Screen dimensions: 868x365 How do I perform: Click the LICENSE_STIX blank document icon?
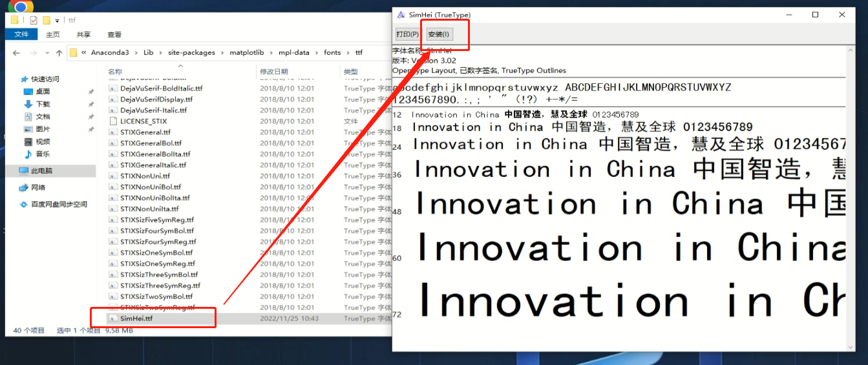click(x=112, y=121)
